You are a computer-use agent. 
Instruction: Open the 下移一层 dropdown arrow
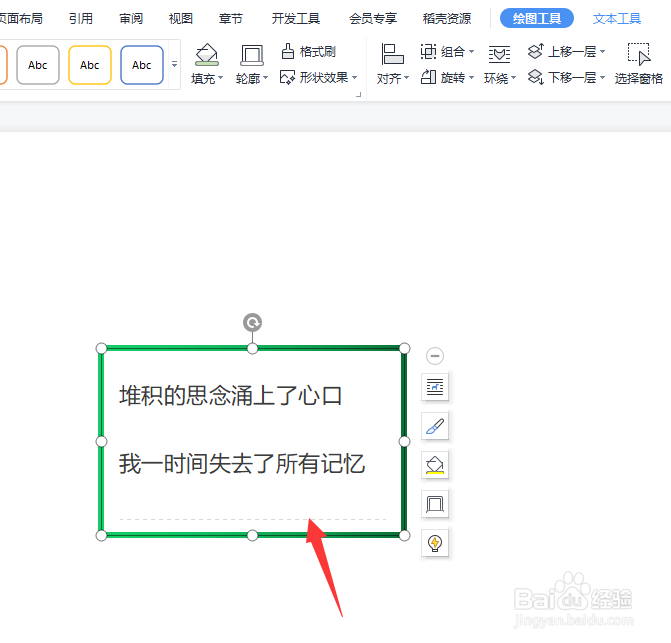[603, 78]
